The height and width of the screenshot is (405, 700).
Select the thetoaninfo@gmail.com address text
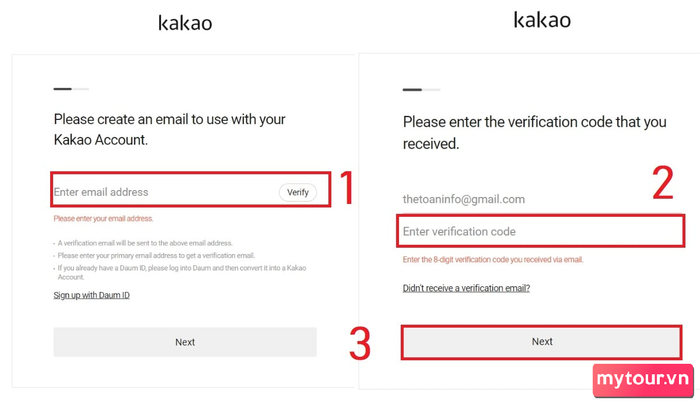tap(463, 199)
